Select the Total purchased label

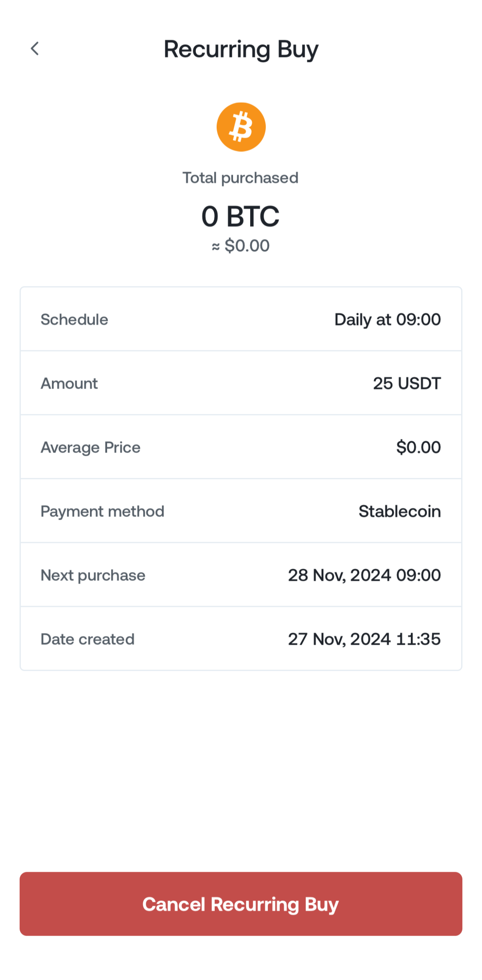241,177
